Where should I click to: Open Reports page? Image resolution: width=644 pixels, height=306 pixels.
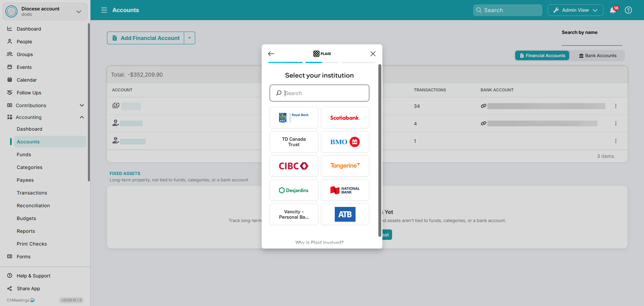(26, 231)
